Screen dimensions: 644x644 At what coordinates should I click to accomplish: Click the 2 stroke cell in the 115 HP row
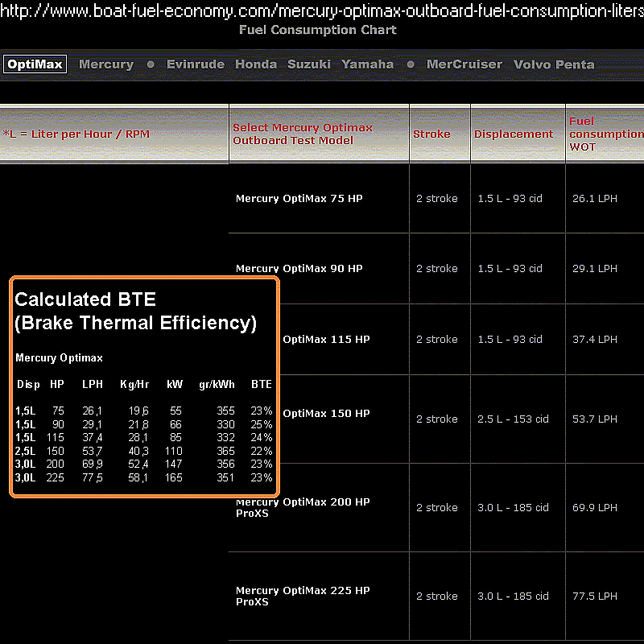(437, 339)
